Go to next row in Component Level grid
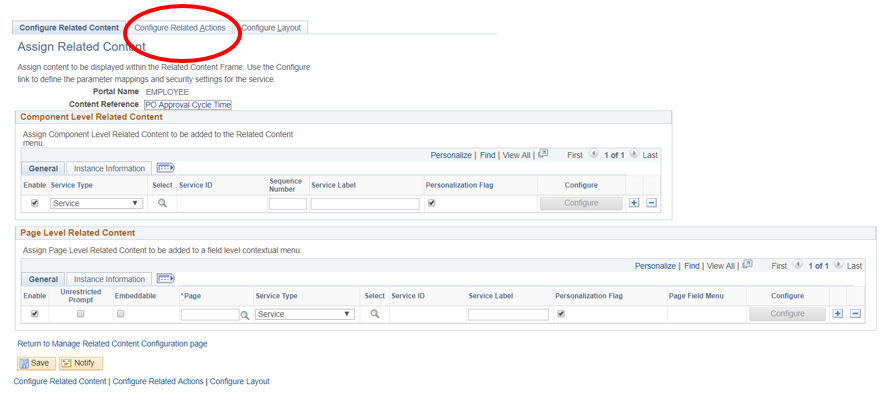Screen dimensions: 890x396 click(x=634, y=154)
